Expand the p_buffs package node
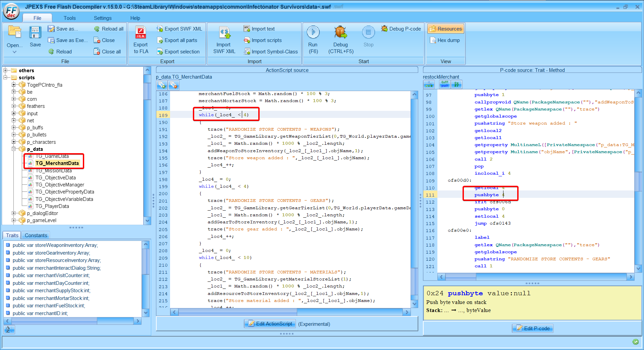The height and width of the screenshot is (350, 644). (x=14, y=128)
